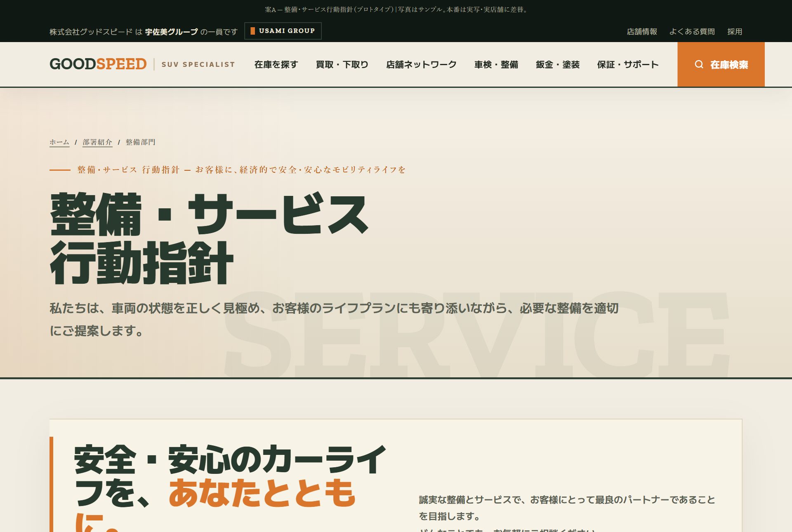792x532 pixels.
Task: Open 車検・整備 navigation item
Action: (x=496, y=64)
